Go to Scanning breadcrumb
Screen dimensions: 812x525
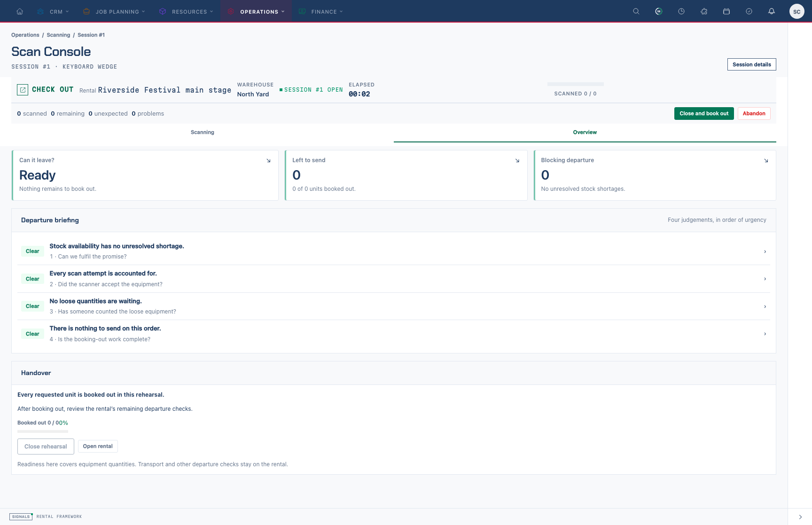(58, 35)
